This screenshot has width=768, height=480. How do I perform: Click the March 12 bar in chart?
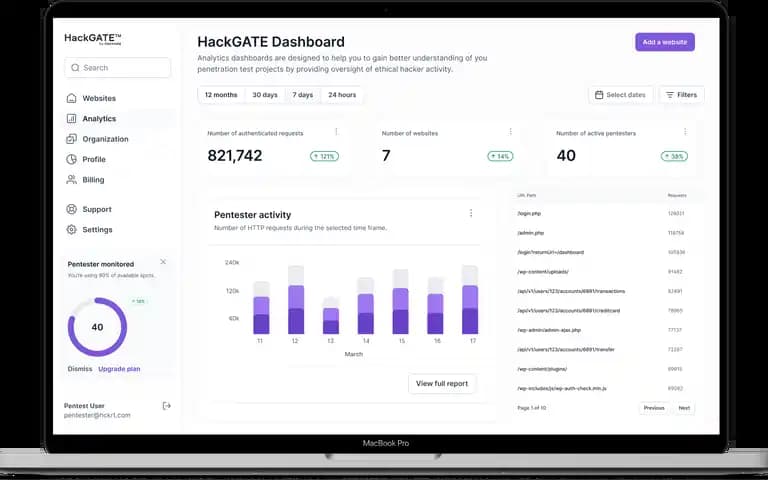point(296,300)
